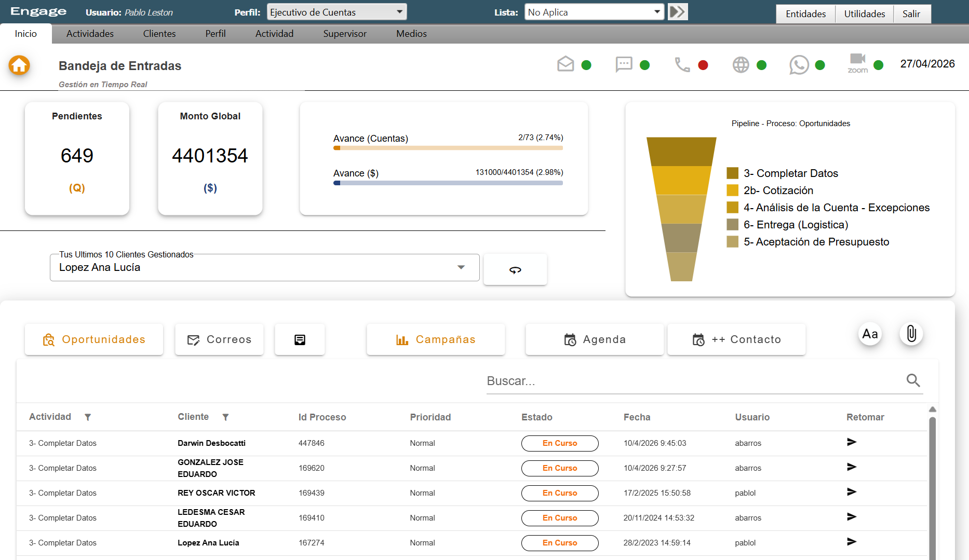Open the Campañas section

[x=436, y=339]
